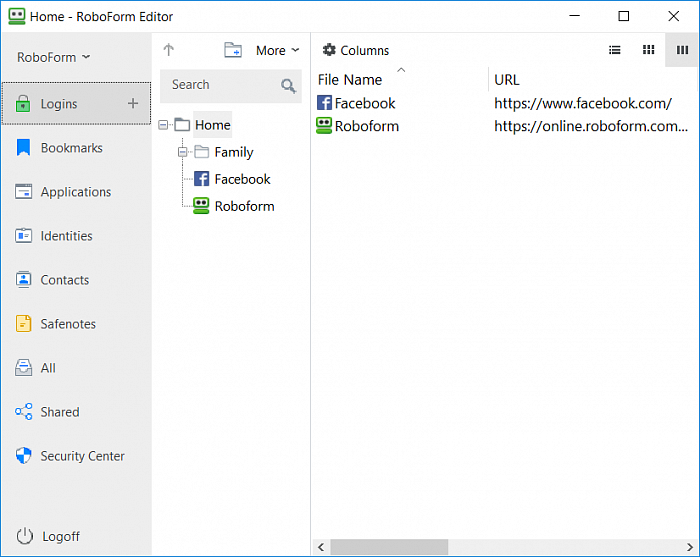
Task: Select Facebook login in folder tree
Action: point(242,179)
